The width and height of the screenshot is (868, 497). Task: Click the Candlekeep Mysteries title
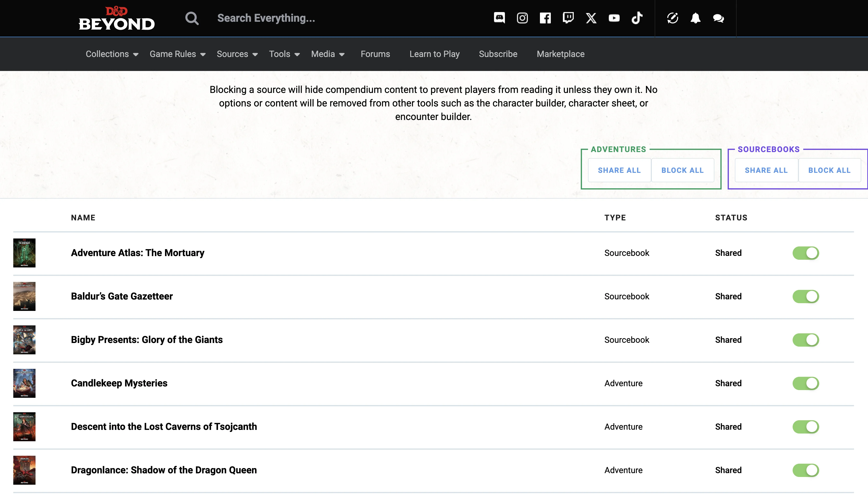pos(119,383)
